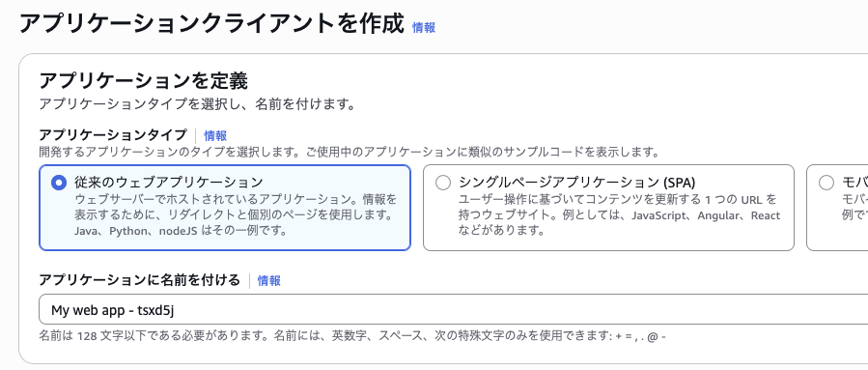Focus the application name input field
This screenshot has width=868, height=370.
click(x=454, y=309)
